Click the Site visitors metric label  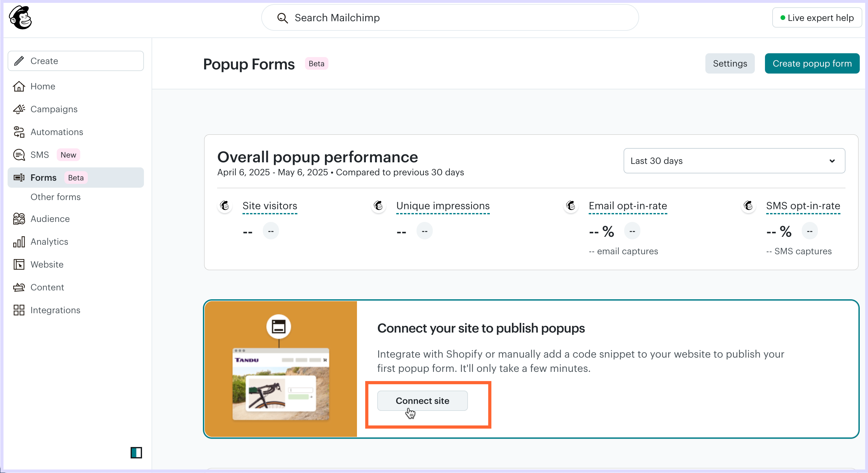tap(270, 205)
